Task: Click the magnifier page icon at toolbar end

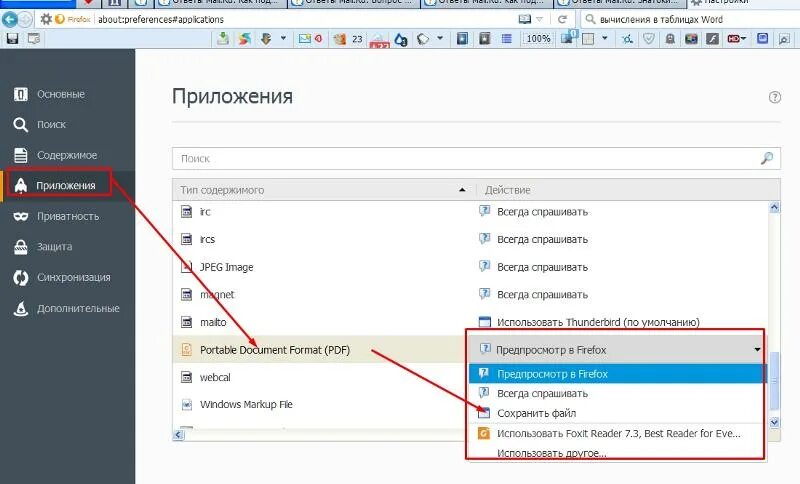Action: click(784, 39)
